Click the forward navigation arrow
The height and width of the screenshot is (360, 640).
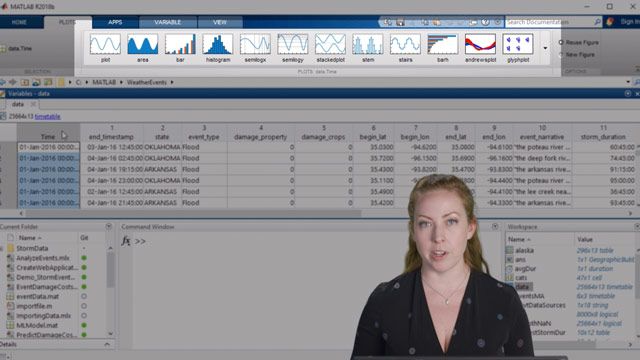(x=13, y=82)
